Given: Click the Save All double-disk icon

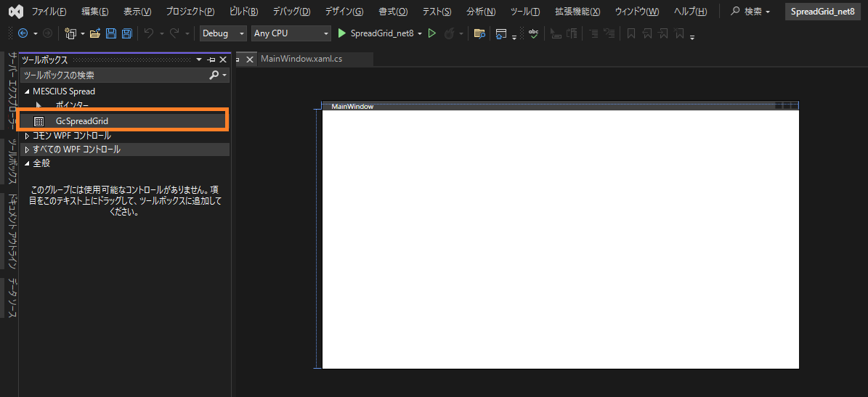Looking at the screenshot, I should 127,33.
